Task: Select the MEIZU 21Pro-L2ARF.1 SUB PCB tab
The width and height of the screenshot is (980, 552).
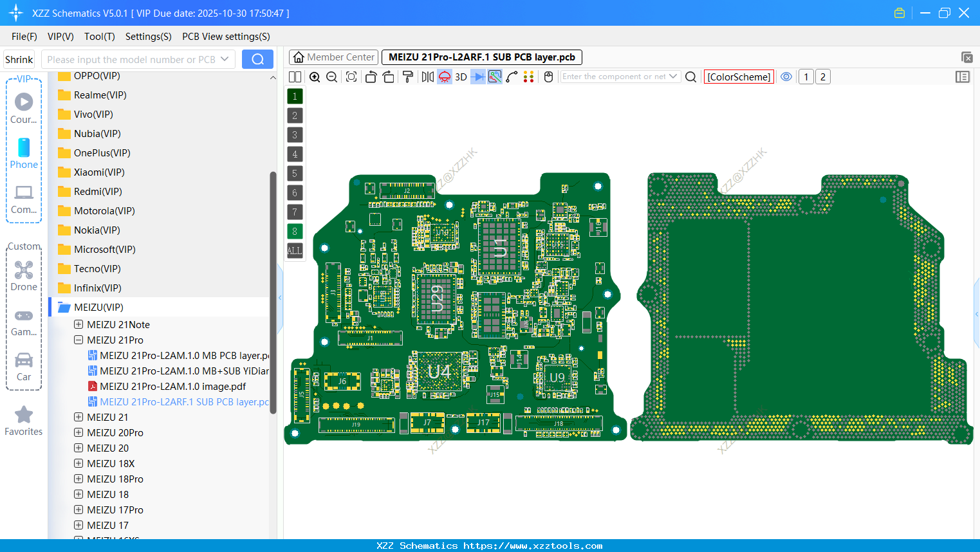Action: coord(482,57)
